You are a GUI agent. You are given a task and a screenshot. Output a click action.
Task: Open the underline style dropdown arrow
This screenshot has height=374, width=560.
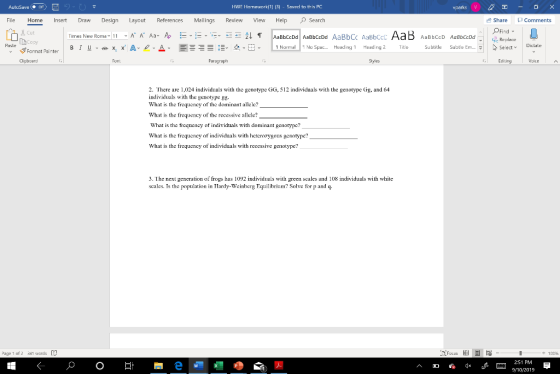[x=97, y=48]
